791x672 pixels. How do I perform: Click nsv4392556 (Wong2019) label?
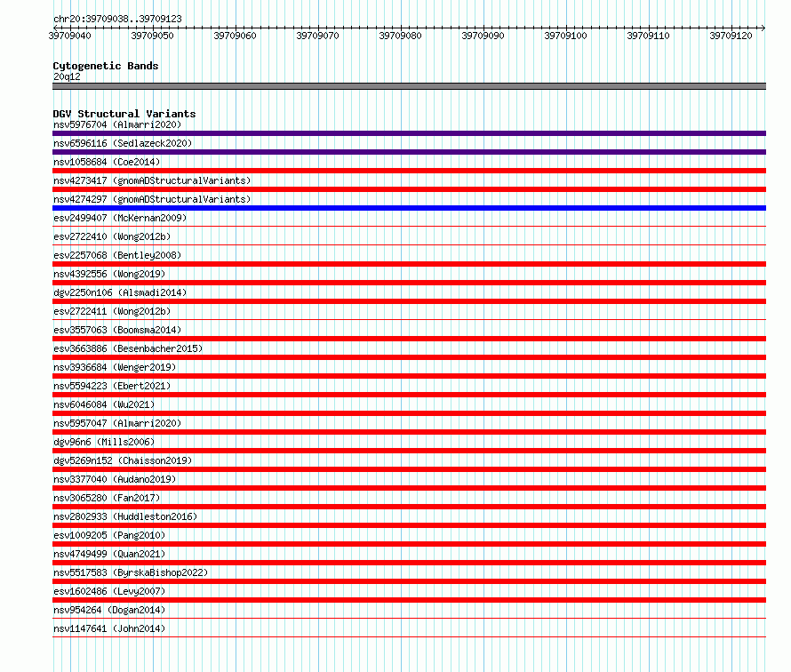[109, 274]
